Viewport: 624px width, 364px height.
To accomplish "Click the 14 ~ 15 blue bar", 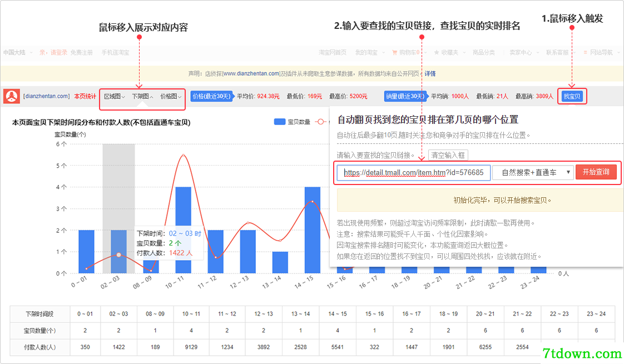I will coord(313,230).
